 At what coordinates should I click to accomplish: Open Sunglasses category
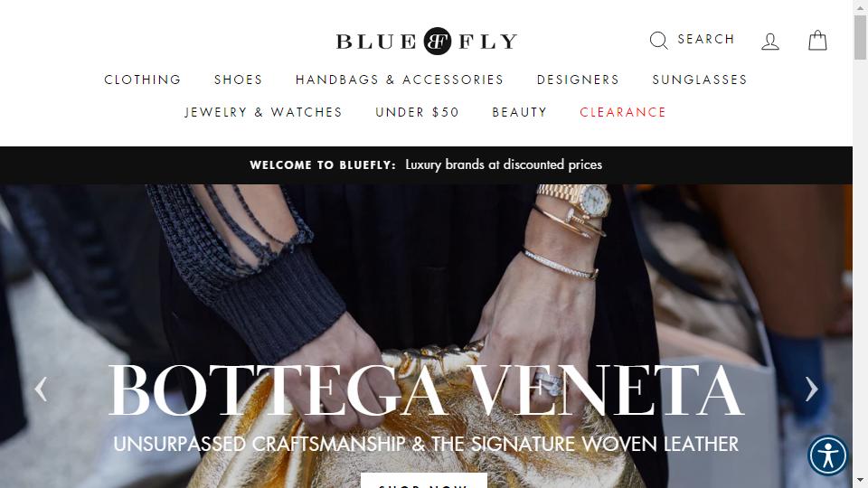[x=700, y=80]
